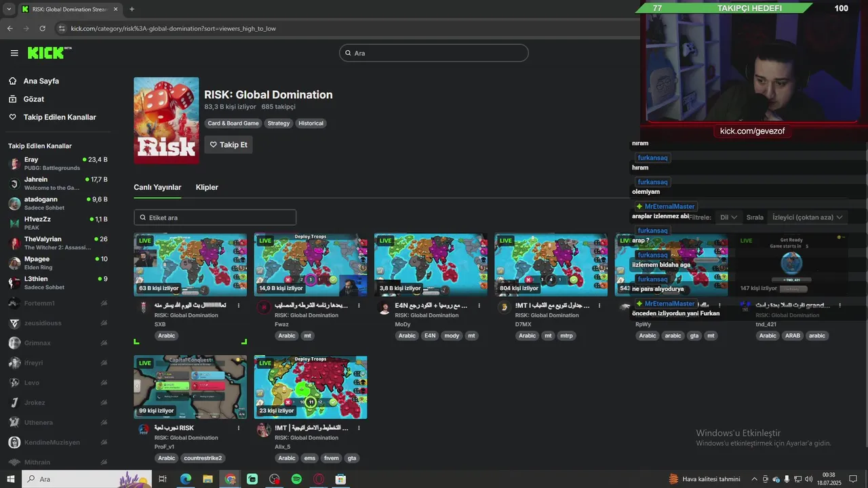
Task: Open offline channel Fortemm1 in sidebar
Action: click(58, 303)
